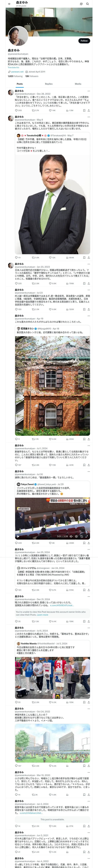This screenshot has width=98, height=868.
Task: Bookmark the Dec 28, 2022 post
Action: pyautogui.click(x=84, y=110)
